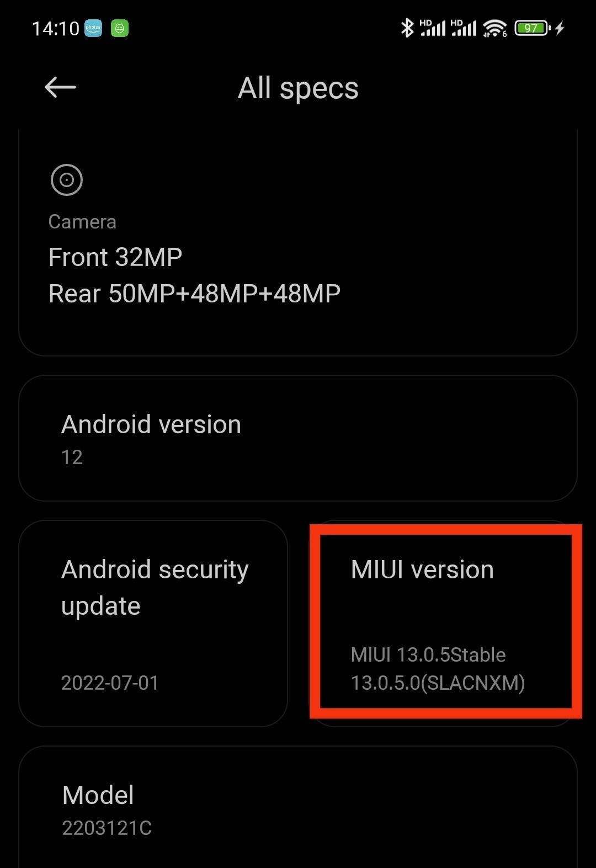The image size is (596, 868).
Task: Tap the Wi-Fi 6 status icon
Action: click(495, 28)
